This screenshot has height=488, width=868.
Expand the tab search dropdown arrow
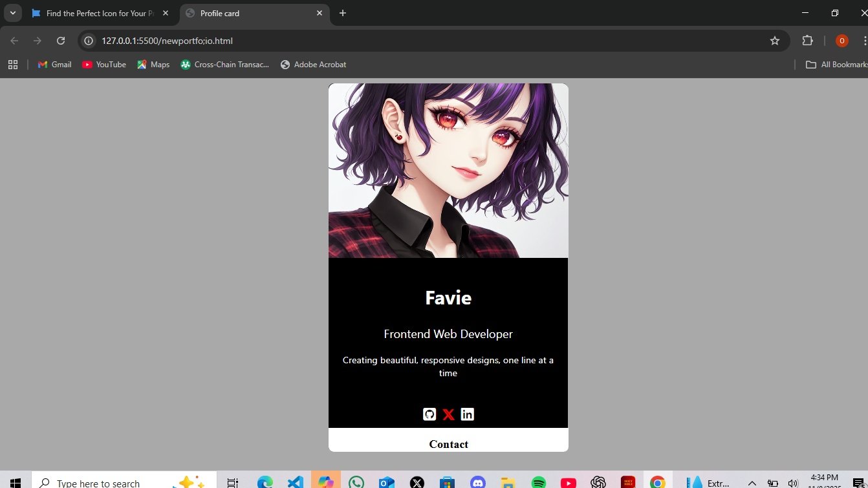[12, 13]
